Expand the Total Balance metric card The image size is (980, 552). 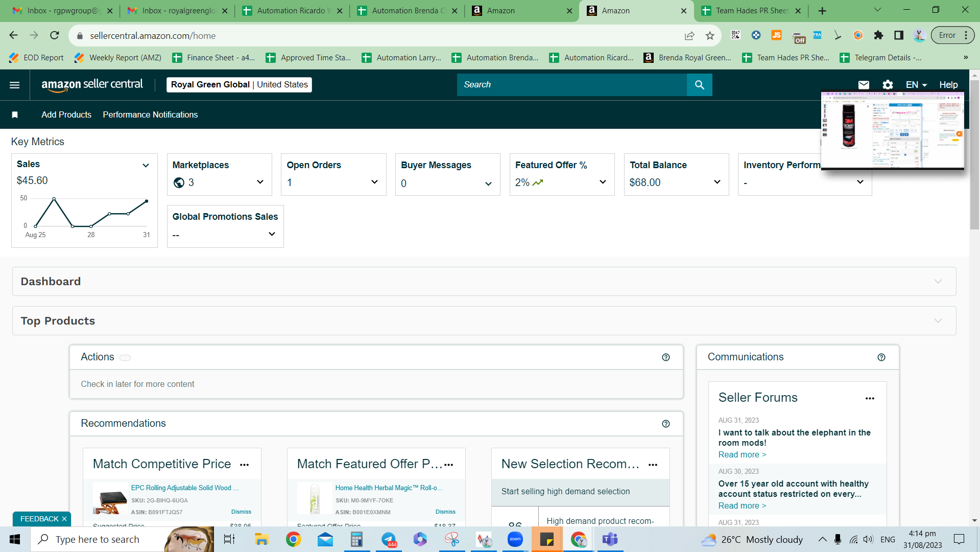[718, 182]
